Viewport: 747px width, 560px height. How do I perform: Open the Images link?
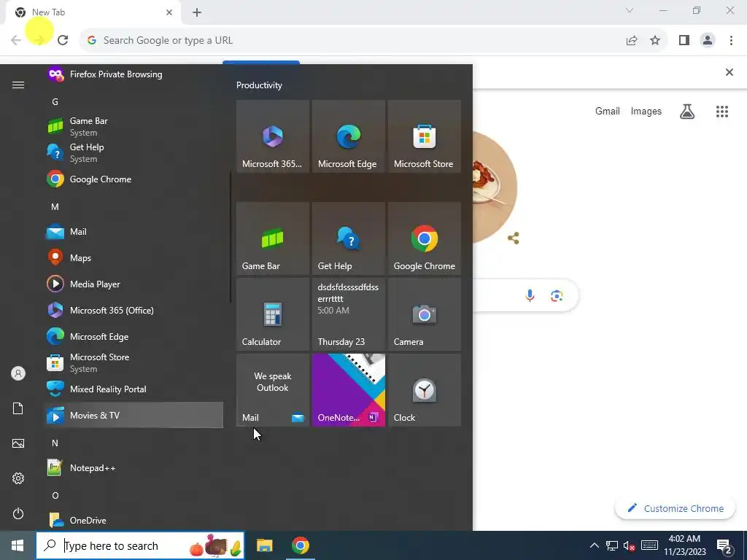(646, 111)
